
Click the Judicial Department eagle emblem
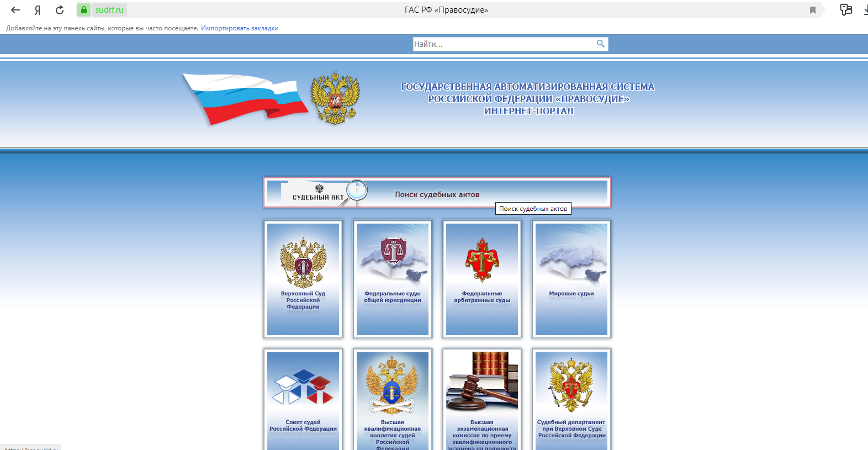[x=571, y=385]
